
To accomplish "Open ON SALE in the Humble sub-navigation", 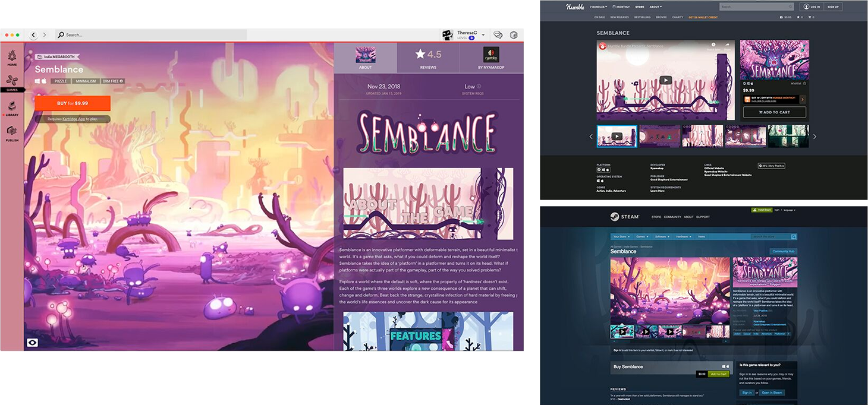I will [x=599, y=17].
